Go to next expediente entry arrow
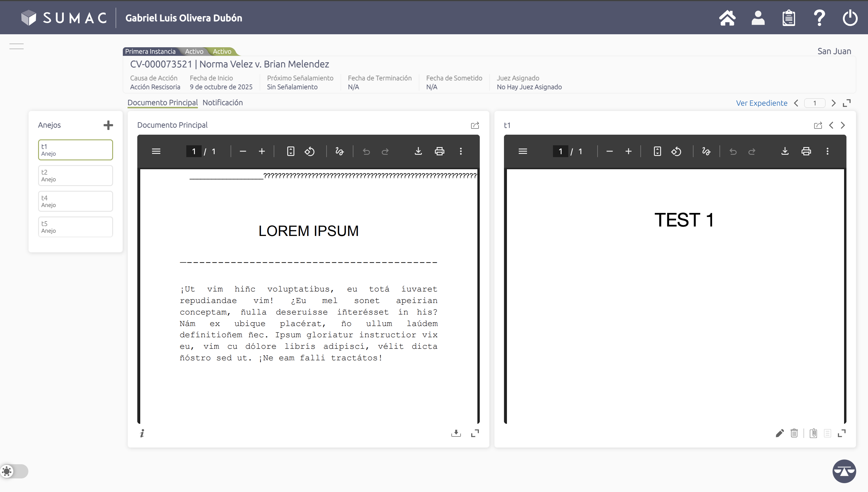Image resolution: width=868 pixels, height=492 pixels. 833,103
